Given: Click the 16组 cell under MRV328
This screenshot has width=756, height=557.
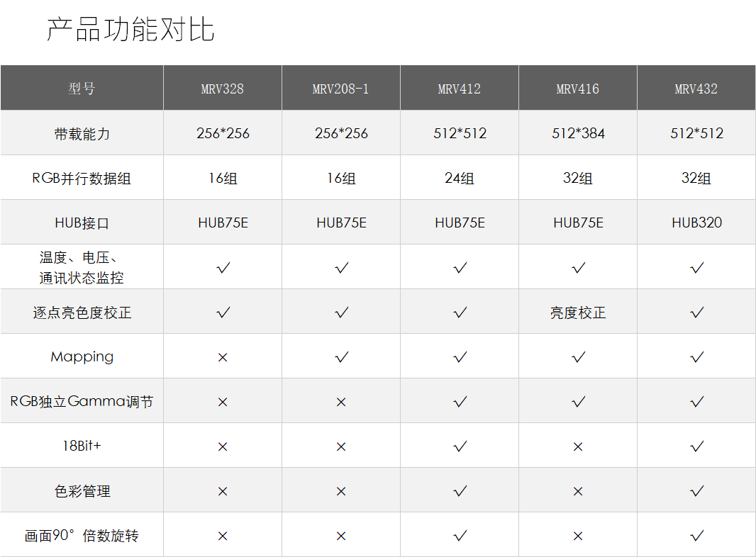Looking at the screenshot, I should (x=223, y=179).
